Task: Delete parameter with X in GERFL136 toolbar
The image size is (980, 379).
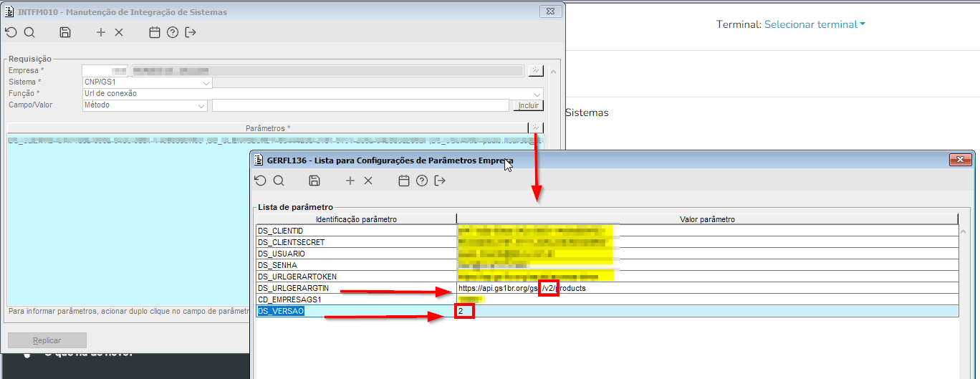Action: pos(368,181)
